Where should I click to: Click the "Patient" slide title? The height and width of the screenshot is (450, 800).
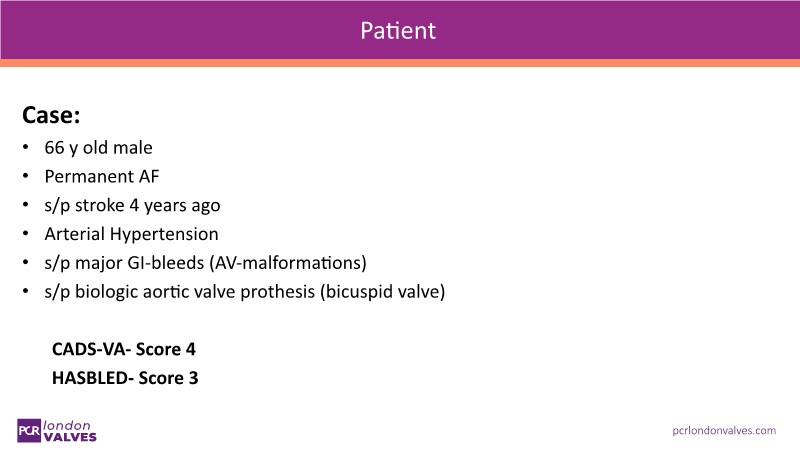(x=399, y=30)
